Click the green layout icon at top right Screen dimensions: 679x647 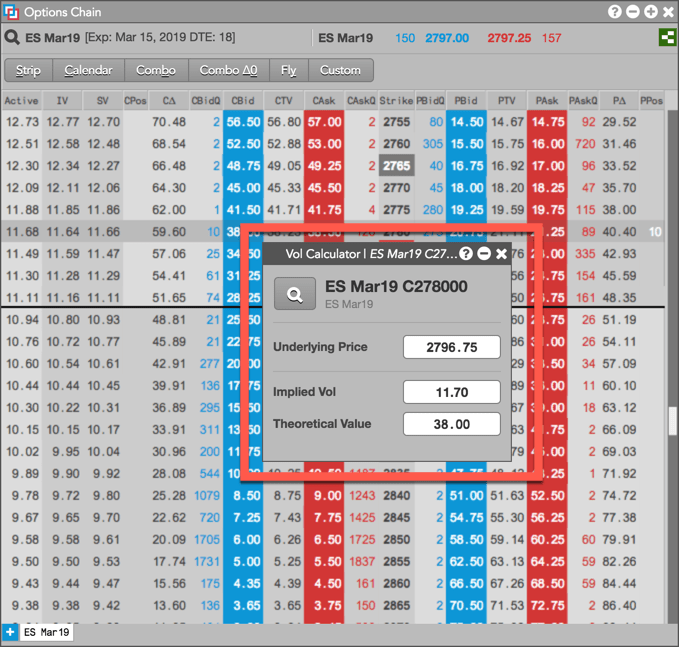click(x=667, y=38)
